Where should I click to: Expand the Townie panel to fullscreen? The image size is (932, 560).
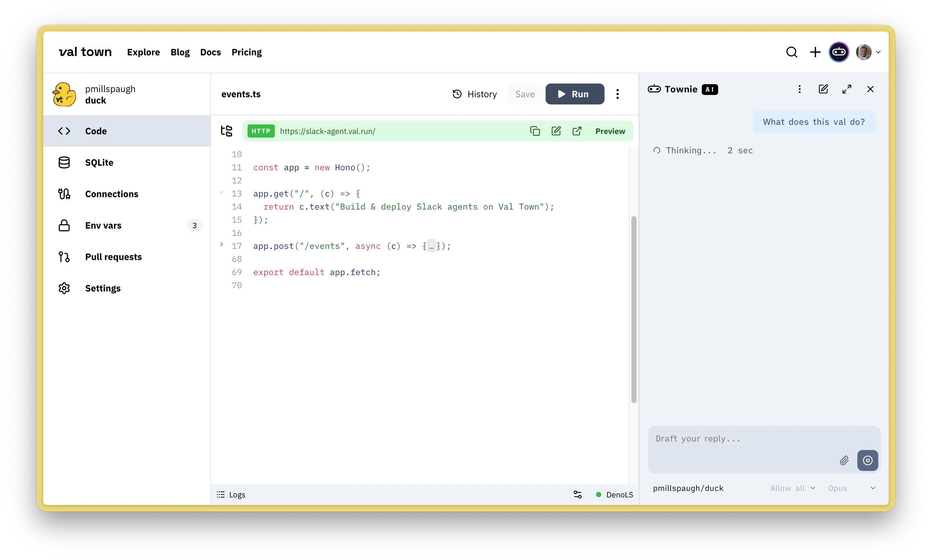coord(847,89)
